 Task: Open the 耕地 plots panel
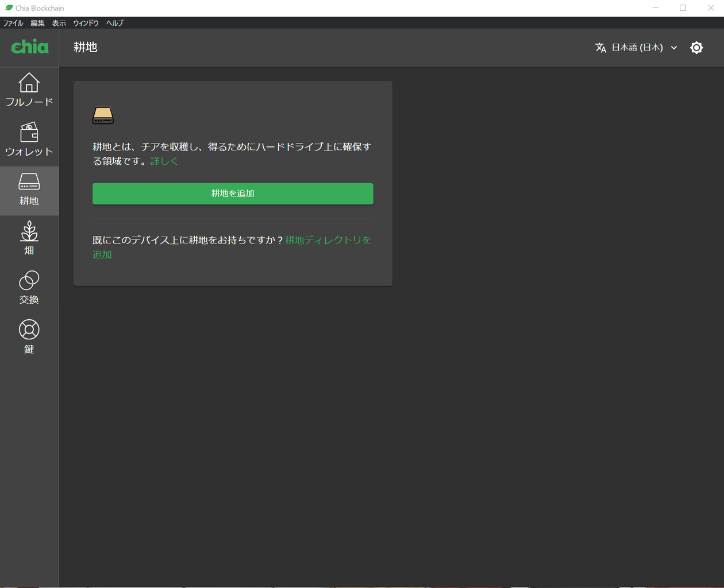click(29, 189)
